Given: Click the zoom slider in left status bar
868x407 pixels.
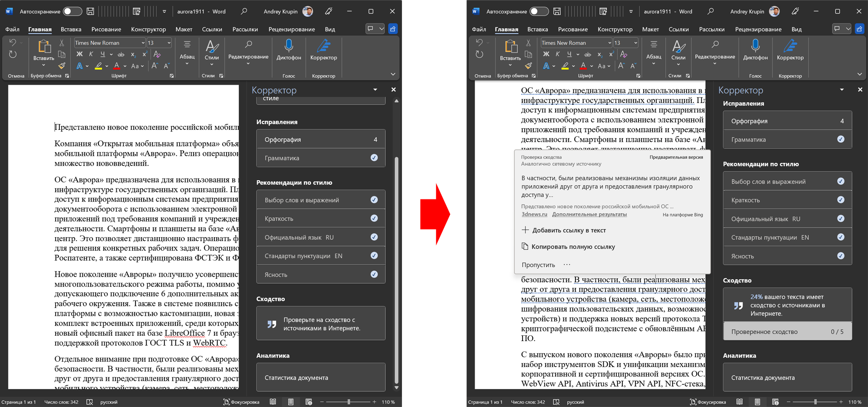Looking at the screenshot, I should click(x=349, y=402).
